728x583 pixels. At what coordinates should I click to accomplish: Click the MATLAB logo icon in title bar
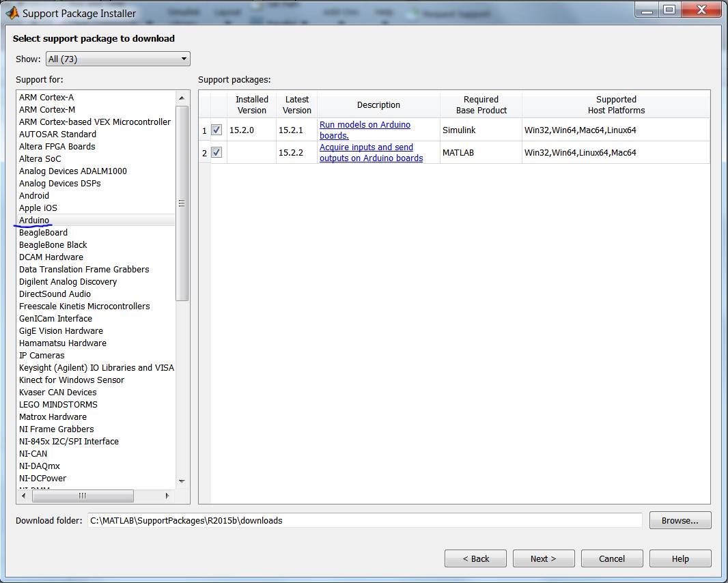pos(12,13)
